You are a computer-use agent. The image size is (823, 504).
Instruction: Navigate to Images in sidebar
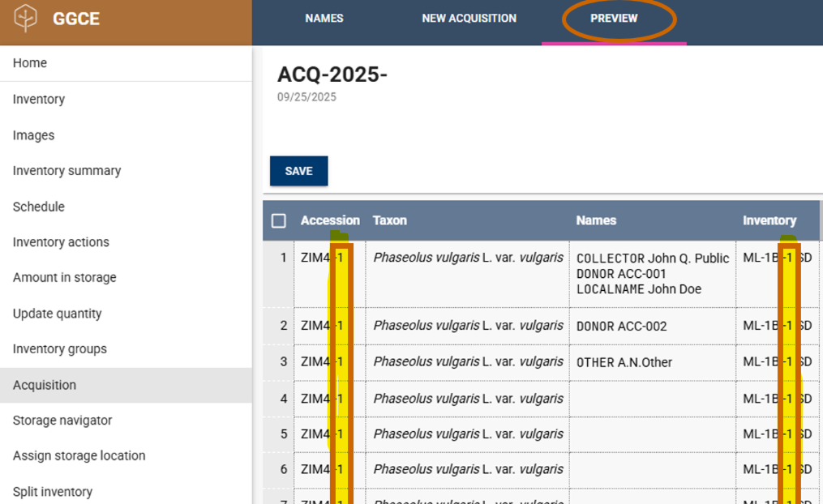(34, 135)
